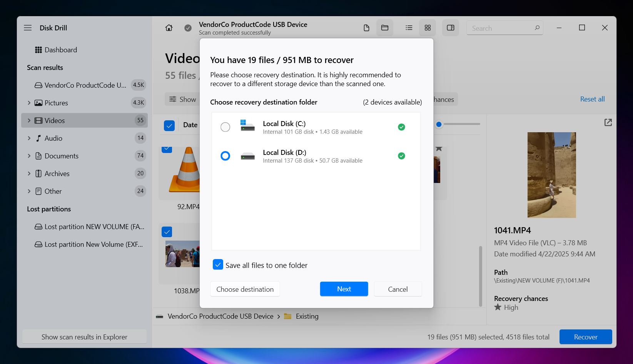Click the Existing folder icon in breadcrumb
Viewport: 633px width, 364px height.
[x=287, y=316]
